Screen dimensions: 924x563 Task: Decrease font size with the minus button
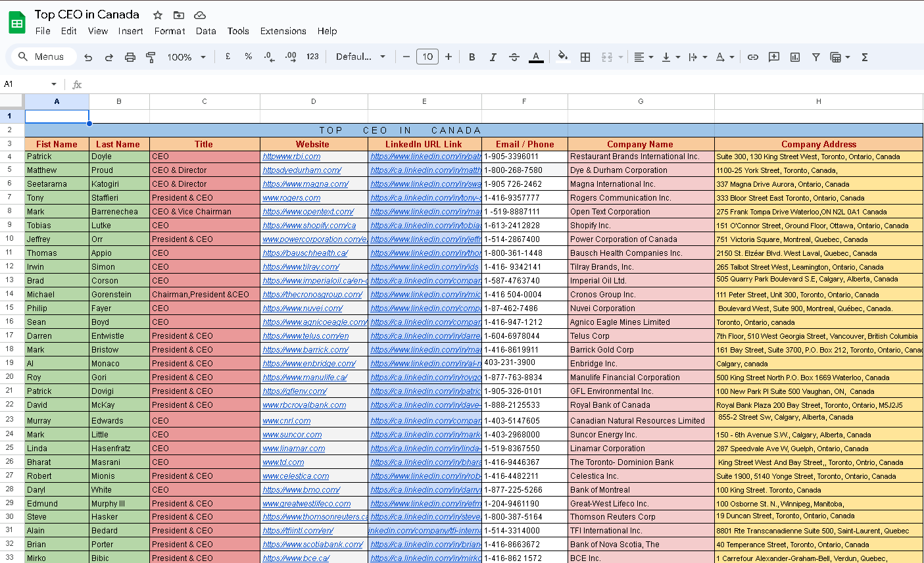(x=406, y=57)
